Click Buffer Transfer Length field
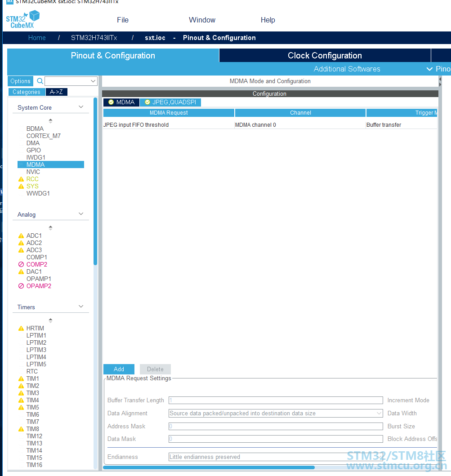 pyautogui.click(x=276, y=400)
